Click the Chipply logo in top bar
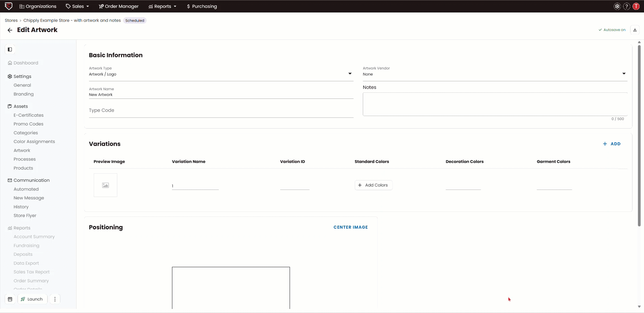Screen dimensions: 644x313 [x=8, y=6]
